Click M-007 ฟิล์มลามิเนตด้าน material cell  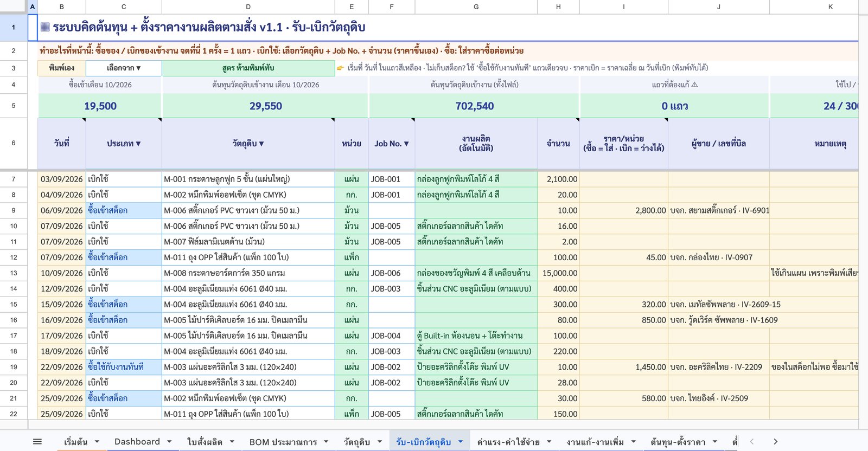248,242
